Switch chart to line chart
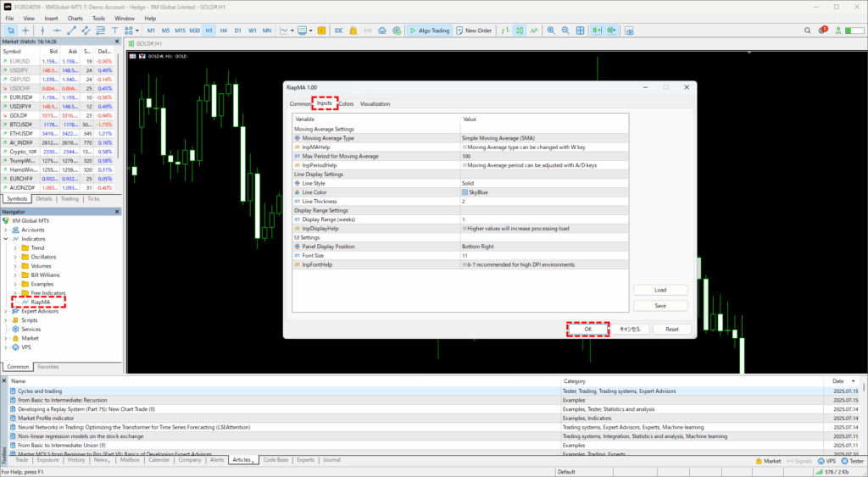This screenshot has height=477, width=868. tap(534, 31)
